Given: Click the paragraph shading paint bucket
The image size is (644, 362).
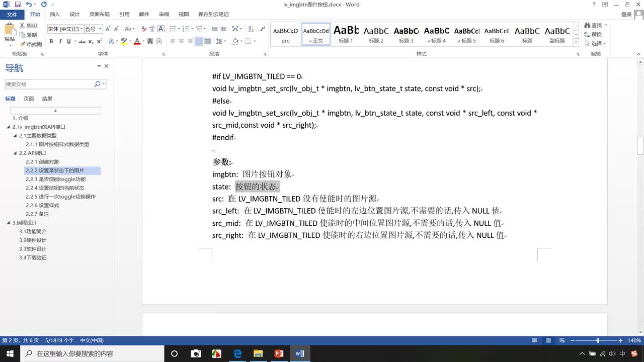Looking at the screenshot, I should [235, 41].
